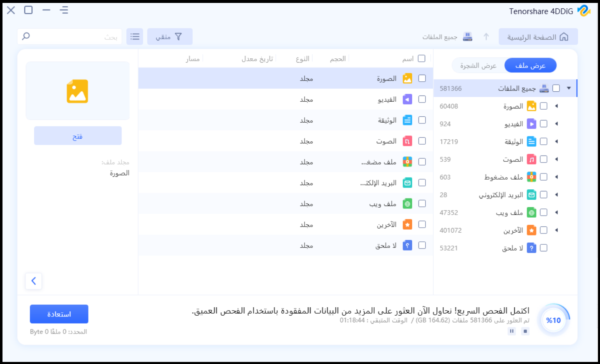Viewport: 600px width, 364px height.
Task: Switch to list view icon
Action: [x=135, y=37]
